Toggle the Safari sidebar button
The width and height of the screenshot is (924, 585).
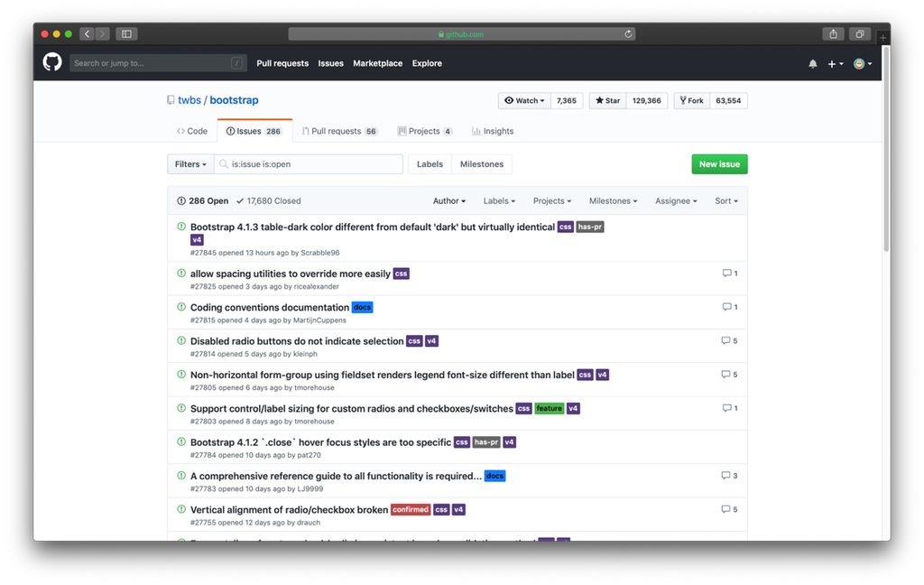tap(126, 34)
